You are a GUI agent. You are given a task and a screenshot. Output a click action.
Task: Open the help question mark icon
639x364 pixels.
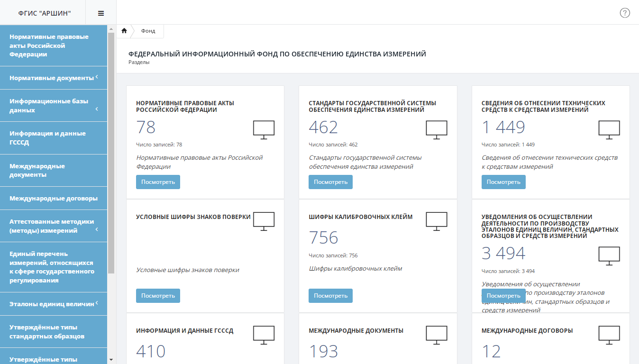coord(625,13)
